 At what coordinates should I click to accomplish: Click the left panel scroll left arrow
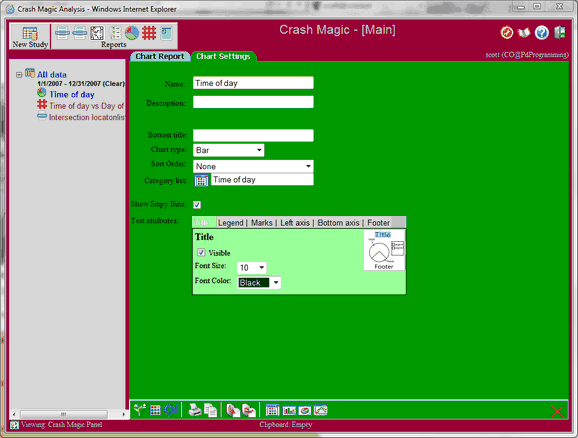click(14, 414)
